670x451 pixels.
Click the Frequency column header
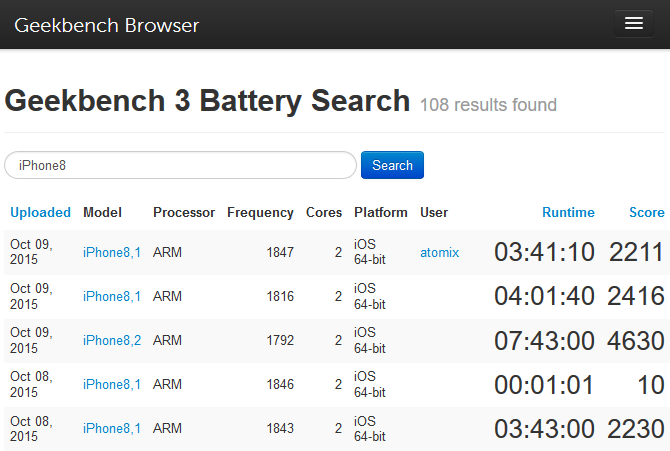click(260, 212)
